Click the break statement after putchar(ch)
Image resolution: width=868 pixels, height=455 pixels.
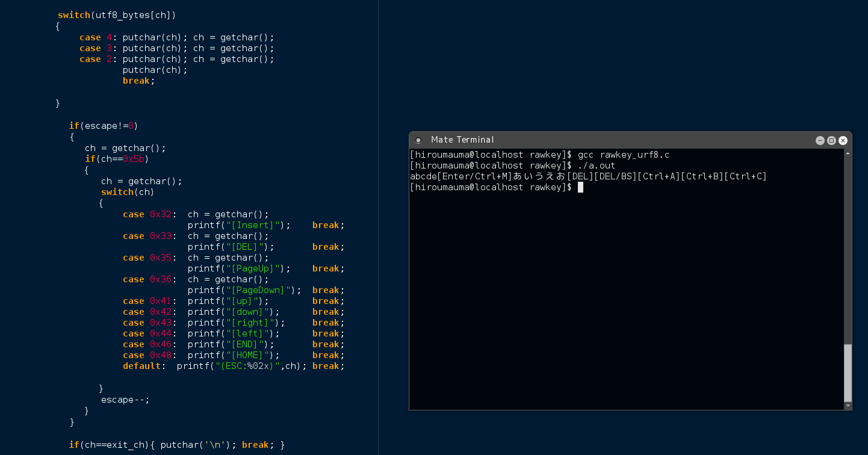tap(136, 80)
